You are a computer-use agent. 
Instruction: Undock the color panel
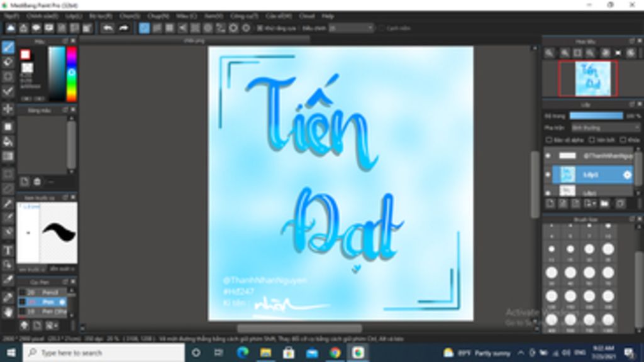65,41
